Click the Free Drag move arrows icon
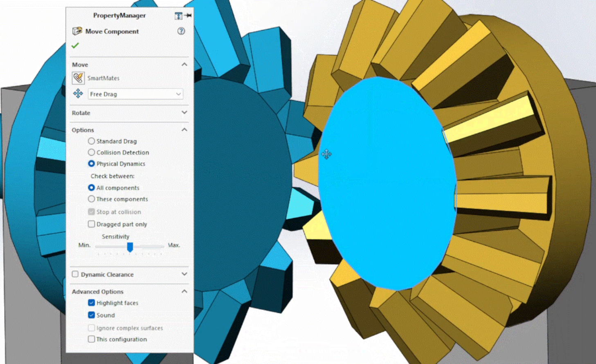 (78, 94)
